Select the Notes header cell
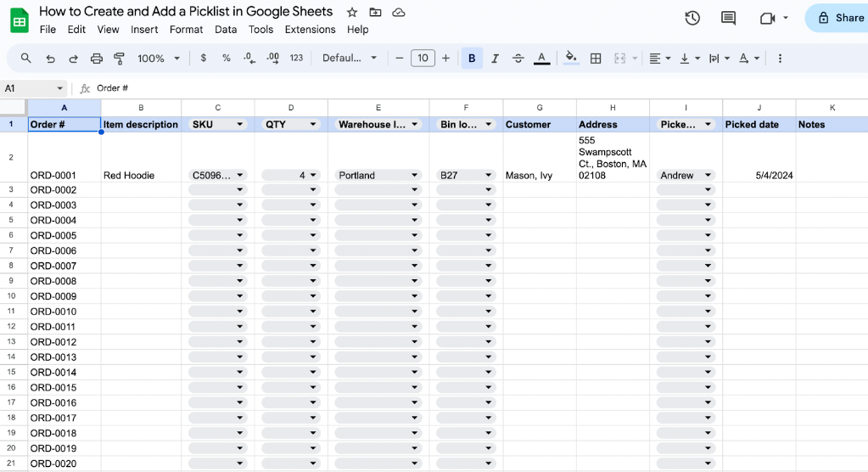The width and height of the screenshot is (868, 472). (x=832, y=125)
